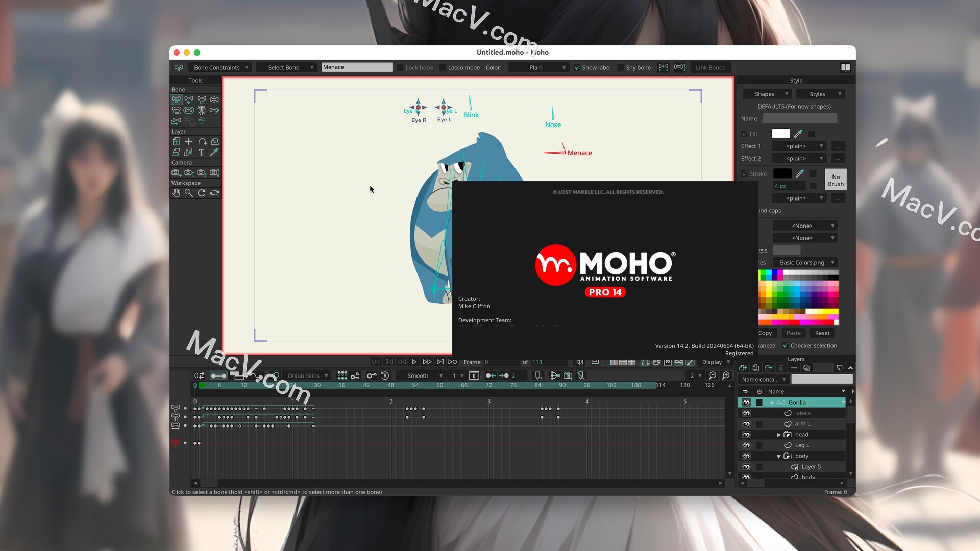
Task: Click the New Layer icon in Layers panel
Action: click(x=743, y=368)
